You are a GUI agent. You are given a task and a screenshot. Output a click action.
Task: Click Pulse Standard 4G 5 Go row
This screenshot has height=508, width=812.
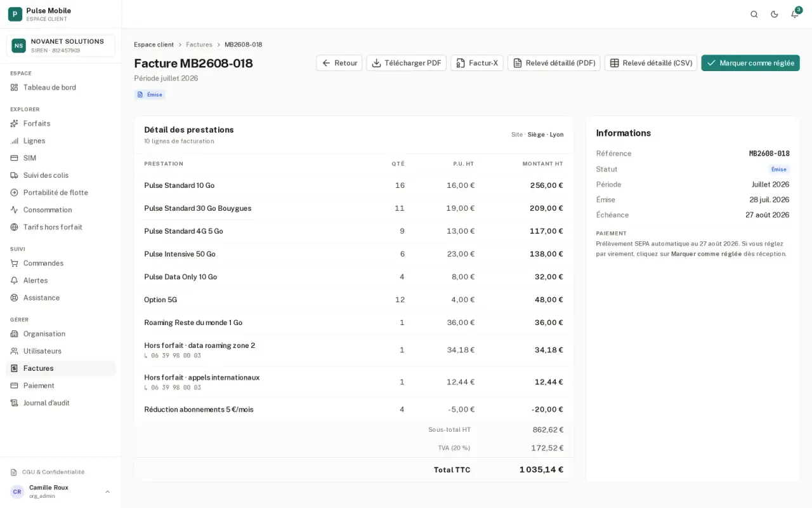click(353, 231)
